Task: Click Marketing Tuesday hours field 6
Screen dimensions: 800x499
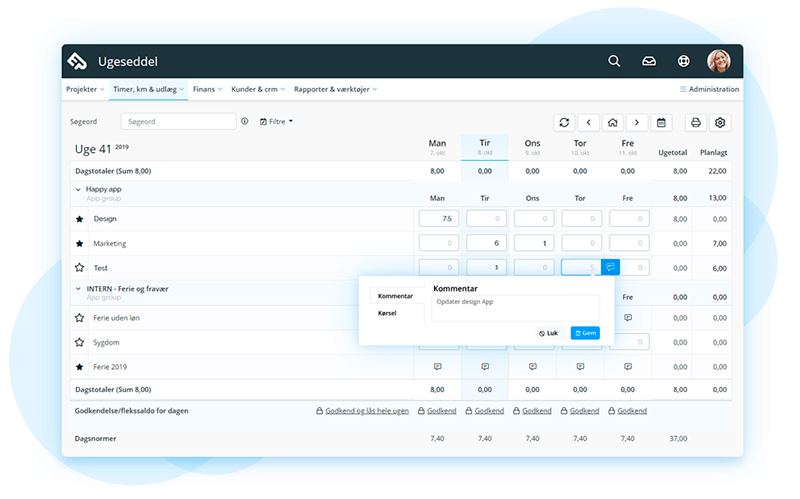Action: (486, 243)
